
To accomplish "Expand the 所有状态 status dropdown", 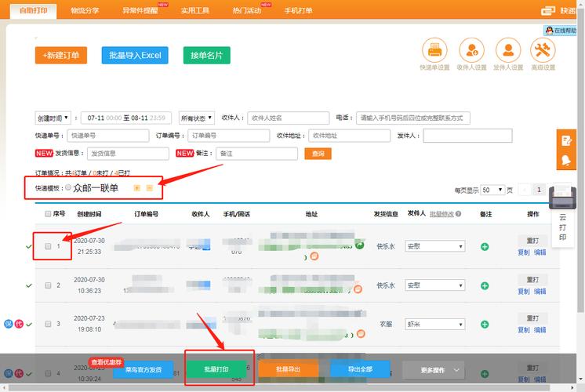I will [x=196, y=118].
